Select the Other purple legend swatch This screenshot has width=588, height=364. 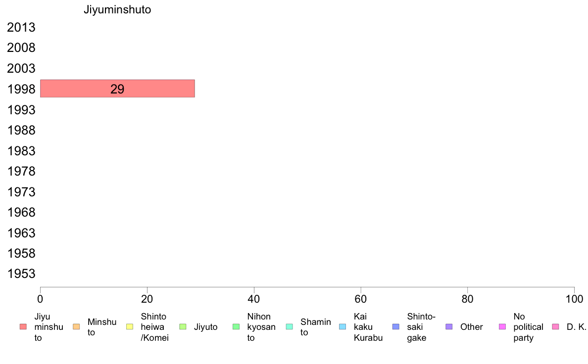pos(449,327)
